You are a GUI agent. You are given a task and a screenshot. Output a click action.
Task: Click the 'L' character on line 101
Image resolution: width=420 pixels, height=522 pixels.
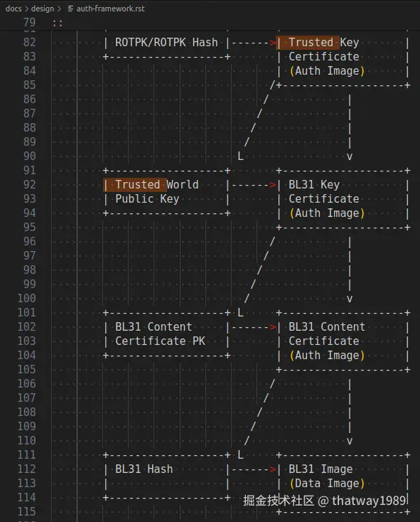[240, 313]
